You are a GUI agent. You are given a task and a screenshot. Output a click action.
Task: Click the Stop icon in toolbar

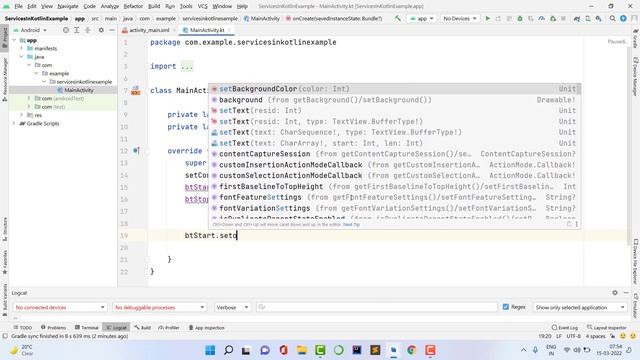tap(563, 18)
